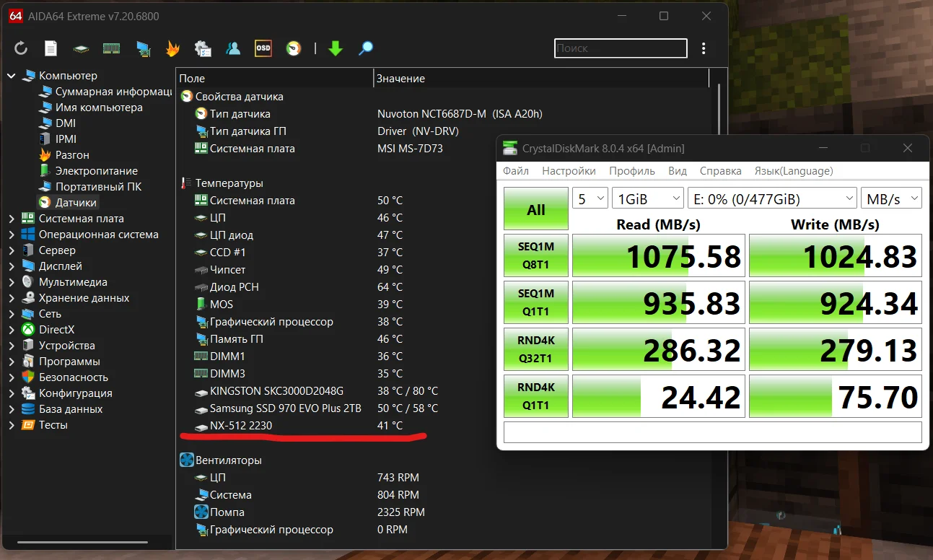Expand the Программы tree node
This screenshot has height=560, width=933.
pos(11,362)
